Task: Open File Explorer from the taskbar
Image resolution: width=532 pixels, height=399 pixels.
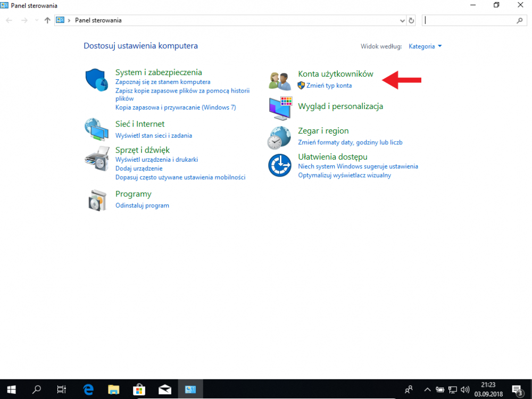Action: tap(114, 389)
